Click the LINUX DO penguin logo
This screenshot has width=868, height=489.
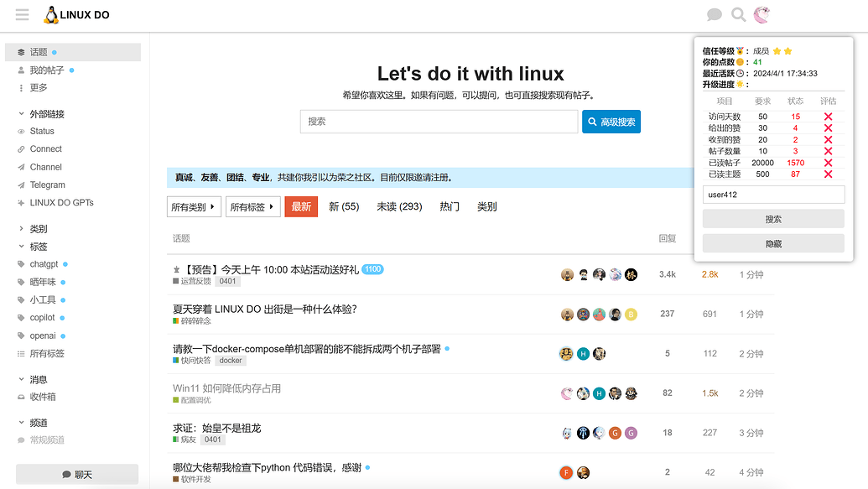[76, 15]
